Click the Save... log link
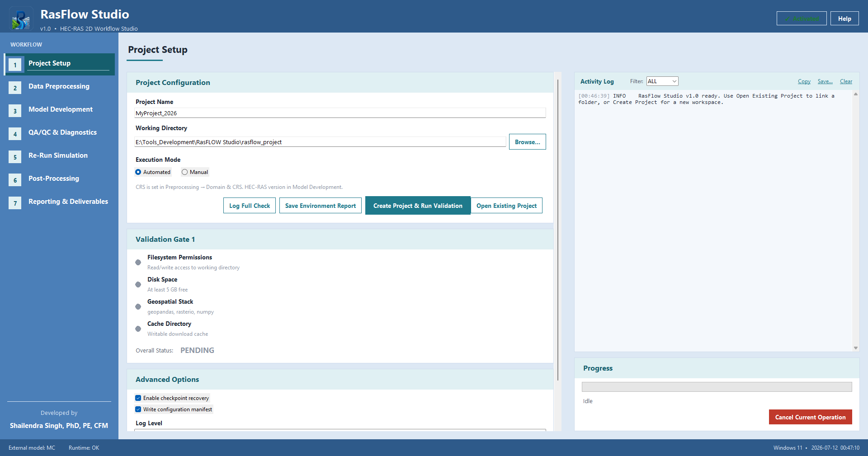 point(825,81)
